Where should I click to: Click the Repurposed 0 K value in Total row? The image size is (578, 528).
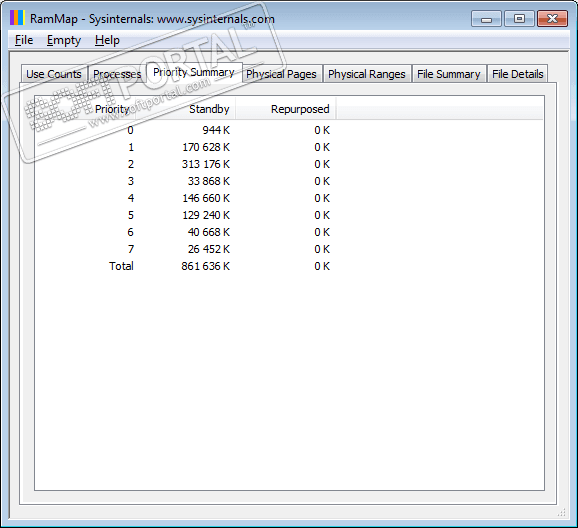tap(322, 266)
